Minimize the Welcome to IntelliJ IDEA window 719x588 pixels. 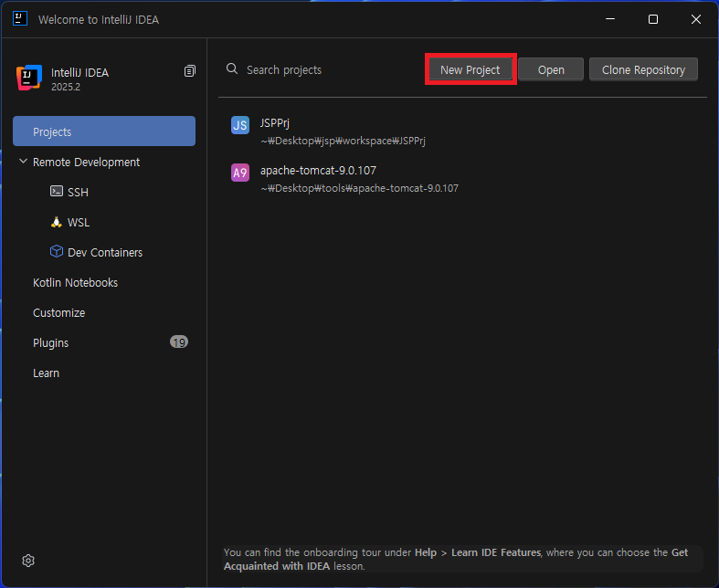[610, 19]
